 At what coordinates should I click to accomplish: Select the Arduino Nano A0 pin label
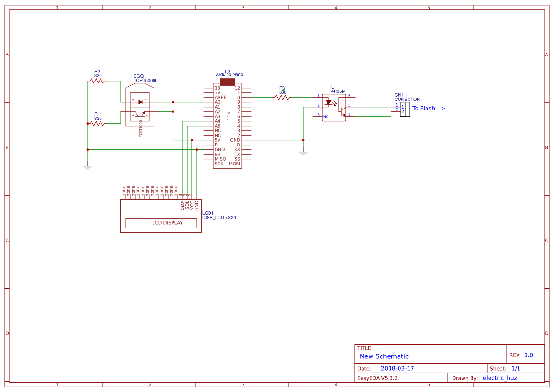coord(218,102)
